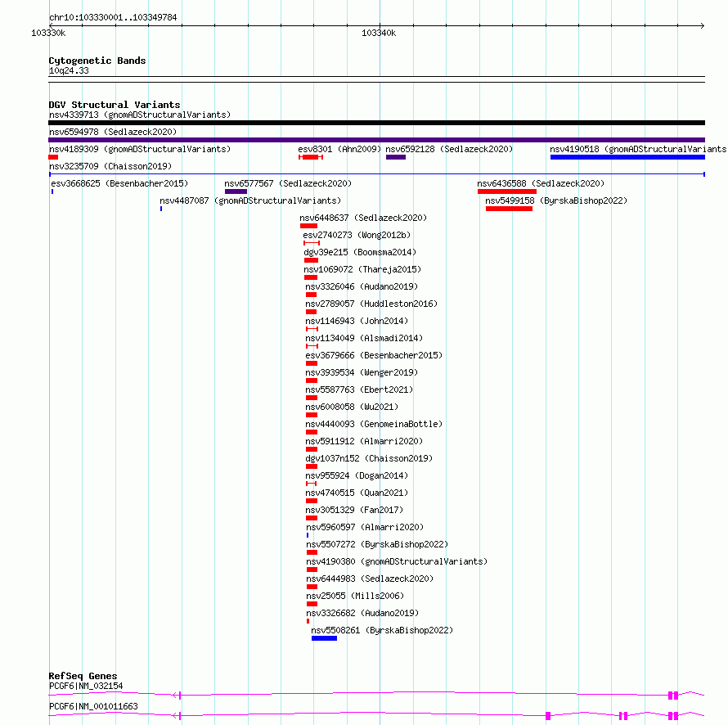Click the 103340k ruler tick label
The image size is (728, 725).
[379, 33]
